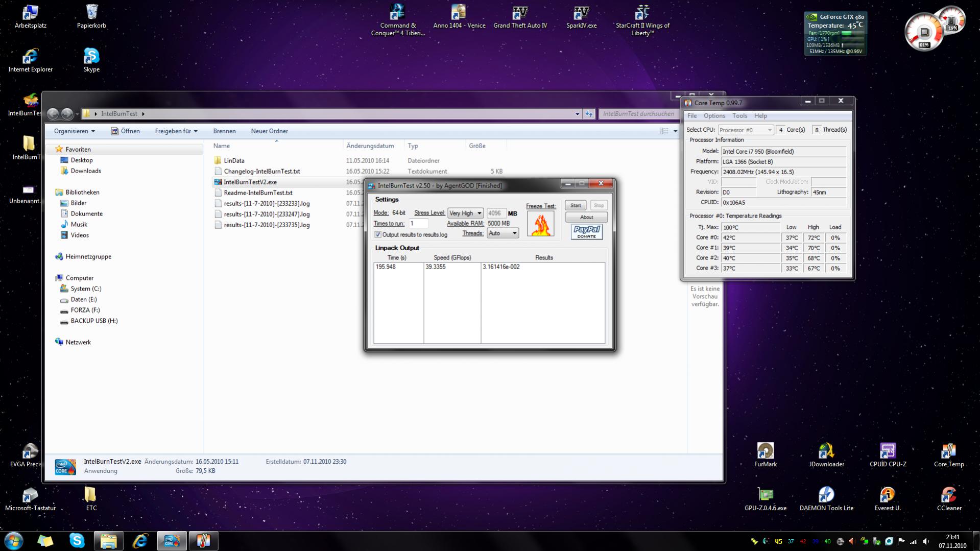Open the Windows Start menu orb
The image size is (980, 551).
[x=14, y=540]
